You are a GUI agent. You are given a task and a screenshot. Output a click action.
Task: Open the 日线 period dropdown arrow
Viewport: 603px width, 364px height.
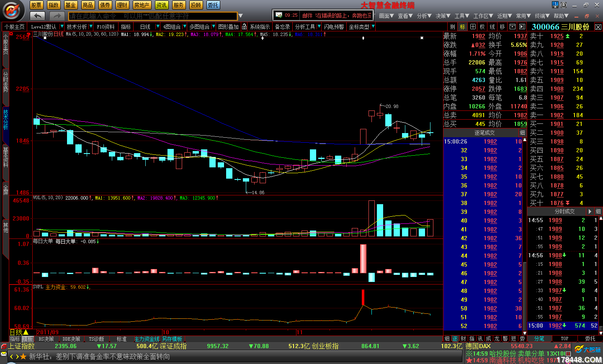(x=158, y=26)
